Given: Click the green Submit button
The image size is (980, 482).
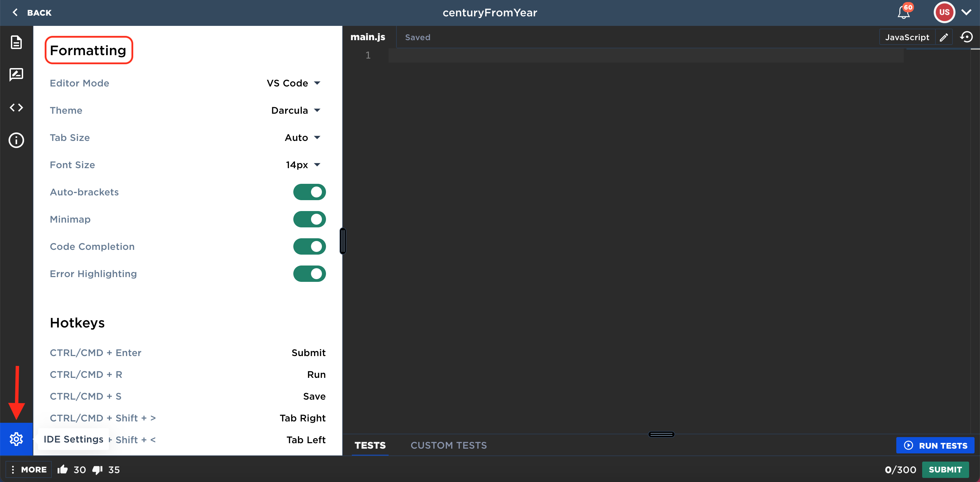Looking at the screenshot, I should pyautogui.click(x=945, y=469).
